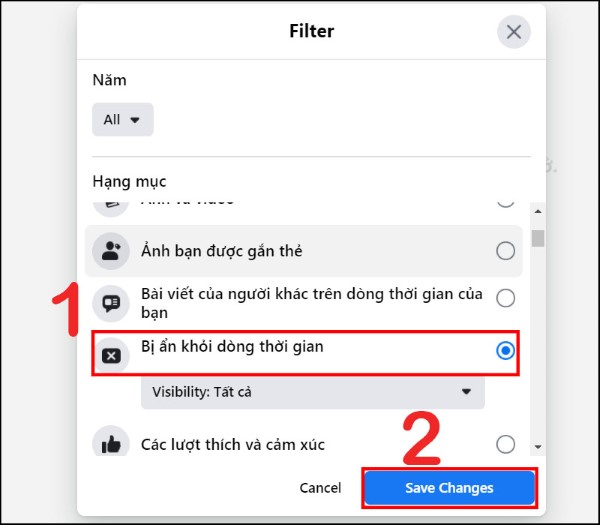Viewport: 600px width, 525px height.
Task: Close the Filter dialog with X
Action: click(514, 32)
